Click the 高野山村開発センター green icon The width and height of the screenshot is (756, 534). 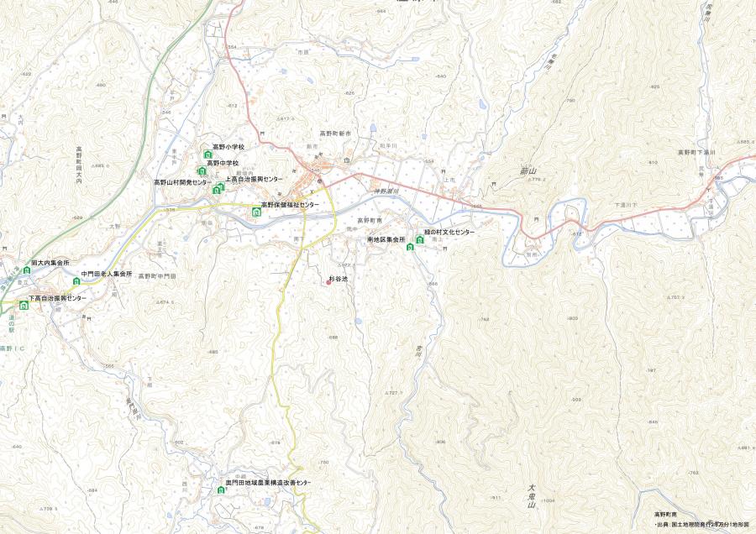point(216,190)
